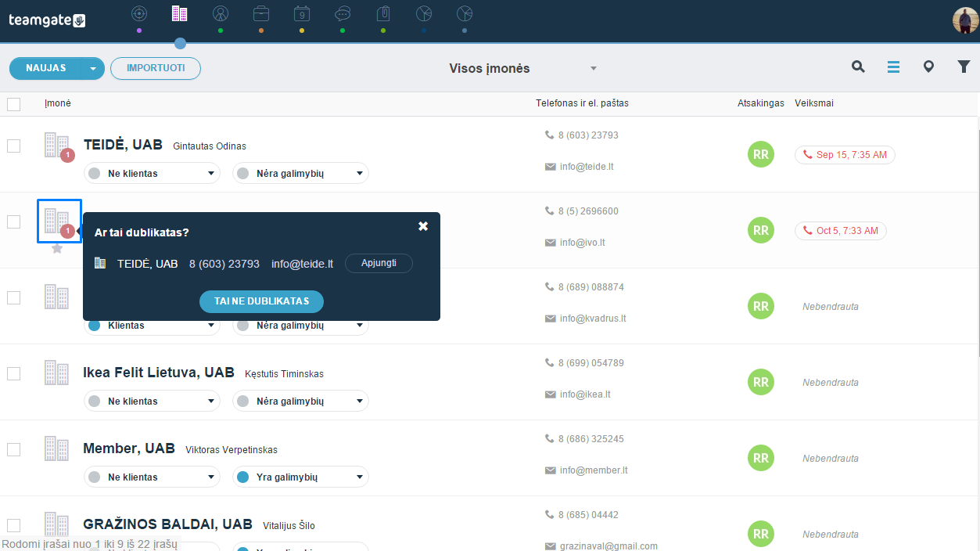Screen dimensions: 980x551
Task: Open user profile avatar in top right
Action: coord(965,20)
